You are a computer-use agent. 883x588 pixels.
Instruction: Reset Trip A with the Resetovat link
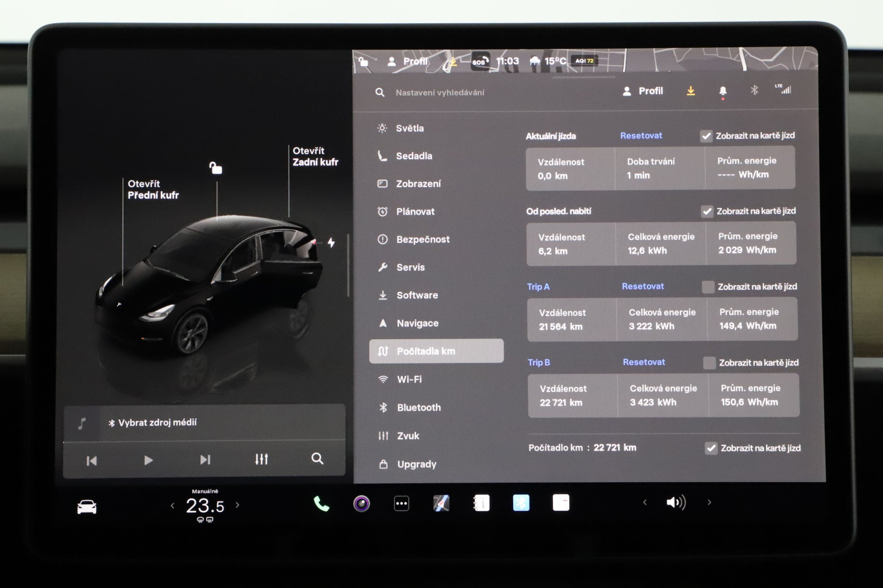(x=642, y=286)
